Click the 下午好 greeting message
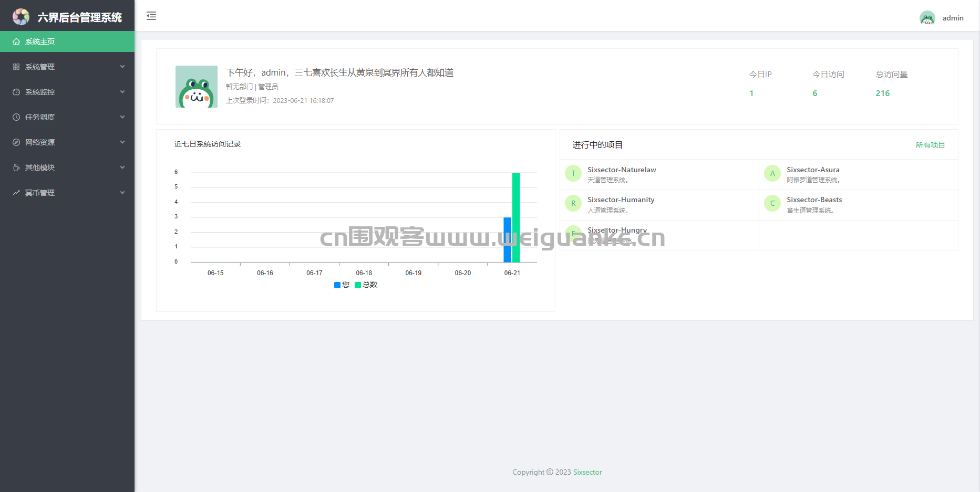 [340, 72]
